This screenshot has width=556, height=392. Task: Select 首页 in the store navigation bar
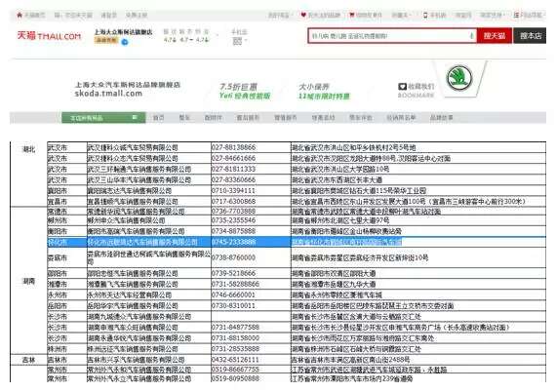158,118
